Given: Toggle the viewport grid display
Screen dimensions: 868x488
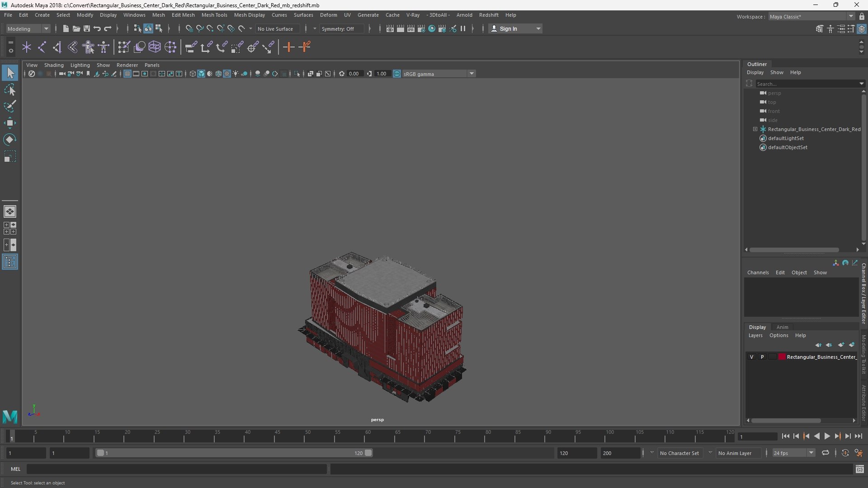Looking at the screenshot, I should pyautogui.click(x=127, y=74).
